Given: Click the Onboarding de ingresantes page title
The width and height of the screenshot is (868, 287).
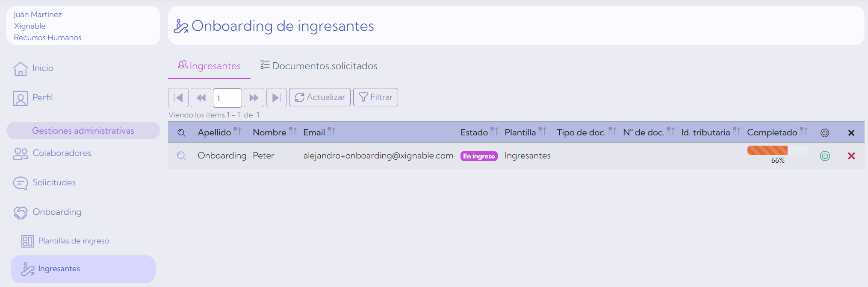Looking at the screenshot, I should tap(283, 26).
